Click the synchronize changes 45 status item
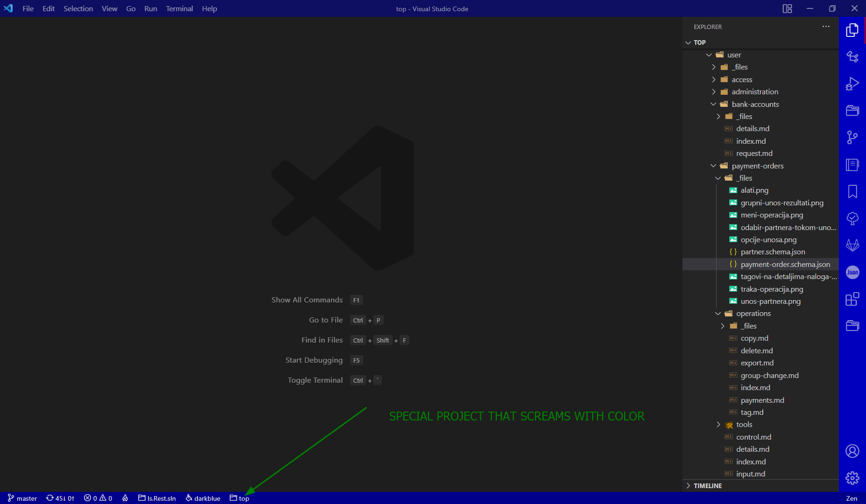This screenshot has width=866, height=504. [x=60, y=498]
